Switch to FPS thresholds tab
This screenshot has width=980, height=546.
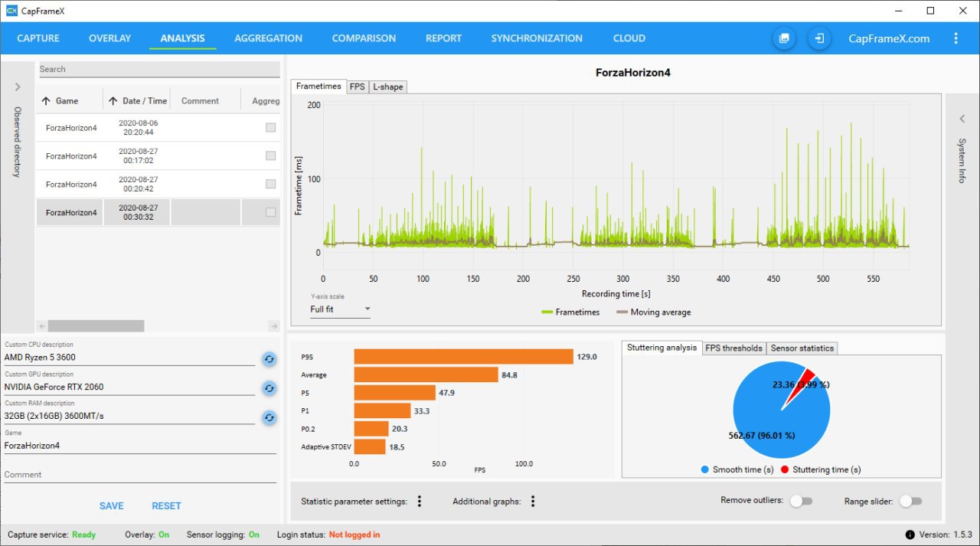point(733,348)
